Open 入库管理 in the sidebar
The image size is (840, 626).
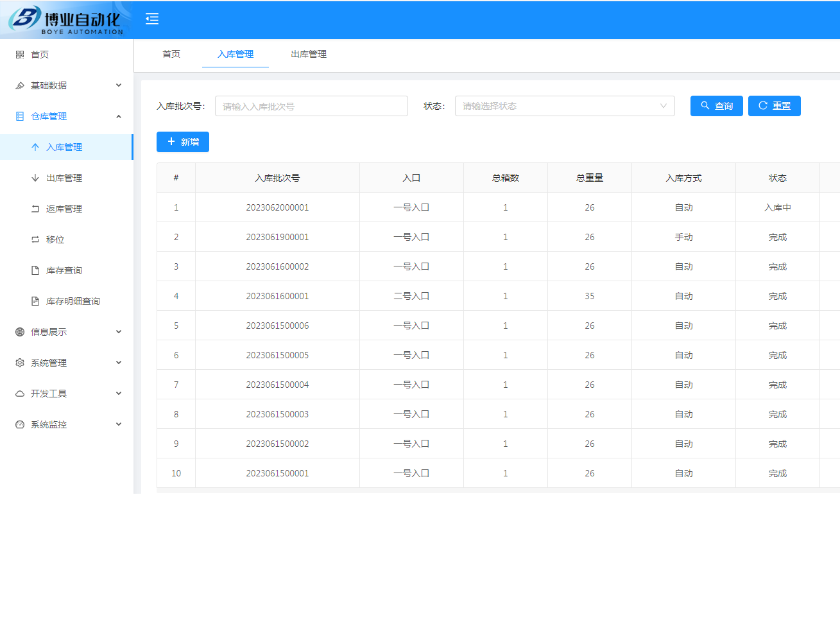click(67, 147)
